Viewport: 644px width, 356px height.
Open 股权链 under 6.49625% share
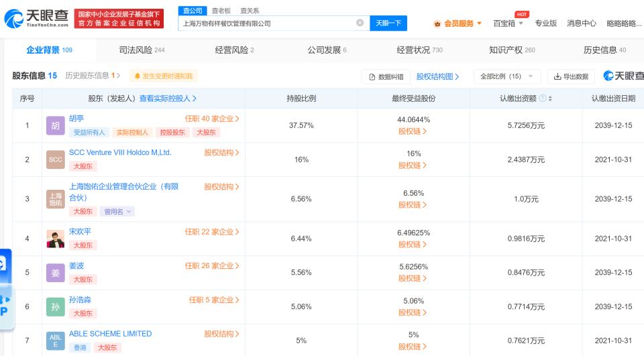click(413, 245)
